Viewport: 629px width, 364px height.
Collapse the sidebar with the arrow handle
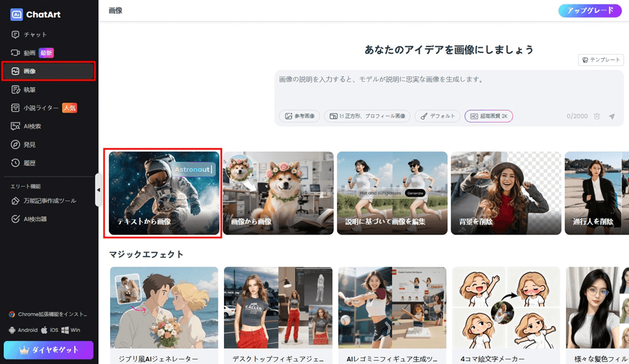pyautogui.click(x=98, y=190)
